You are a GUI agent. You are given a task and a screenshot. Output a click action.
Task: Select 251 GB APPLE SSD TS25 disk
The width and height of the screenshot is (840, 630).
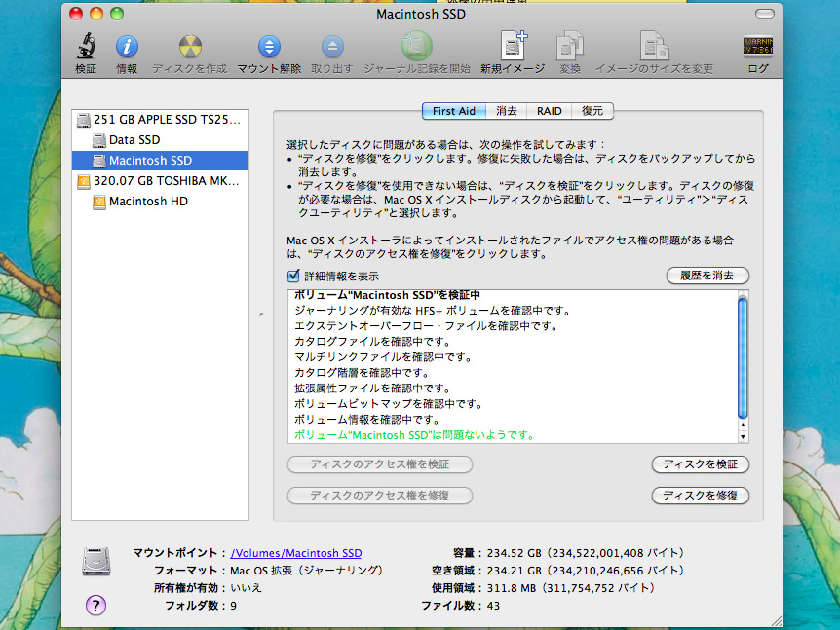coord(160,120)
